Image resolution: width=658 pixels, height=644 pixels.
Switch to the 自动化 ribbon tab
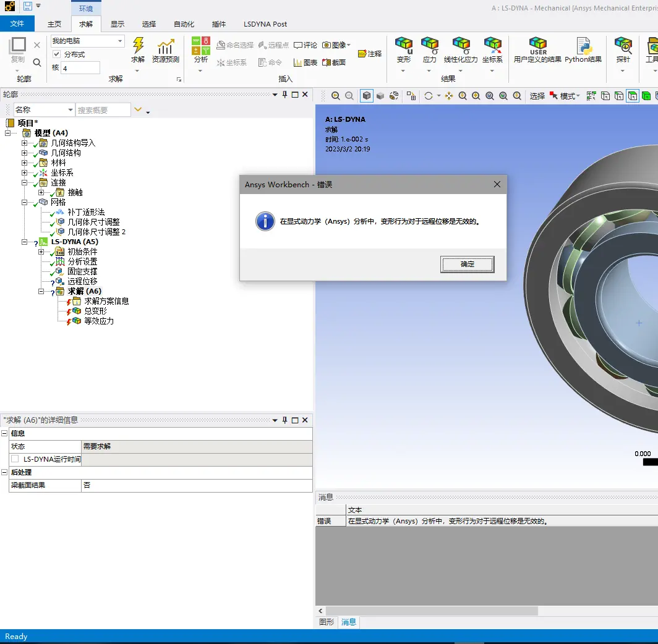(184, 24)
